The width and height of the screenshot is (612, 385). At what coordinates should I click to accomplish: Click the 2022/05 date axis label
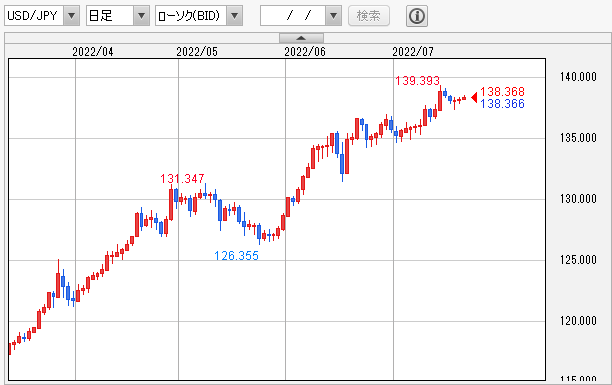click(x=197, y=52)
